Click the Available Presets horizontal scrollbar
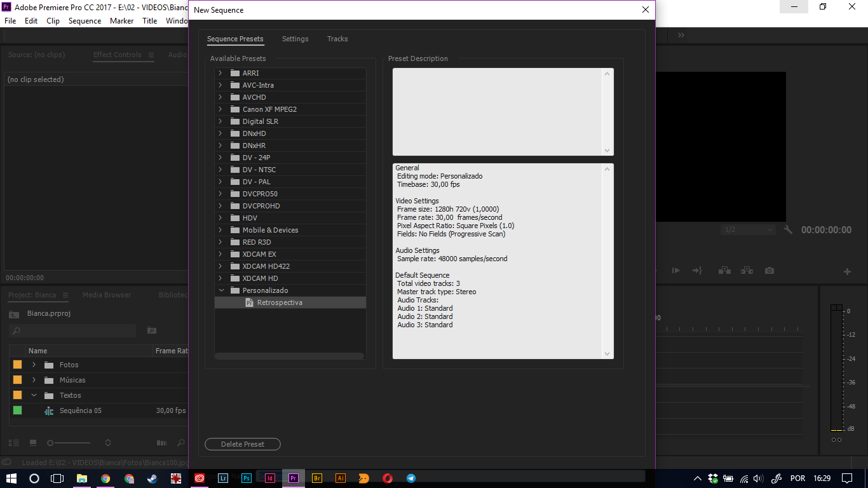This screenshot has width=868, height=488. coord(290,356)
